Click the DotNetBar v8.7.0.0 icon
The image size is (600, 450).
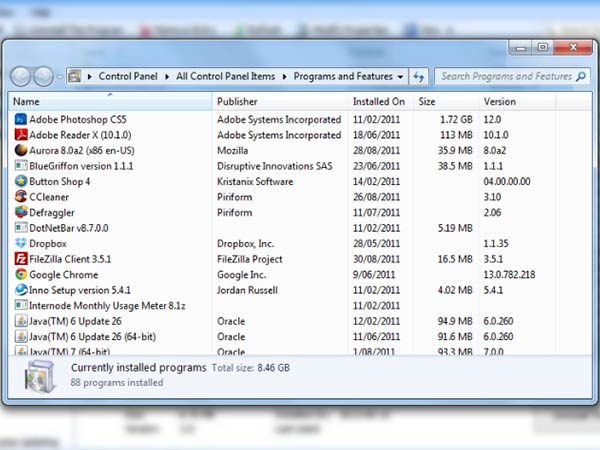coord(21,228)
